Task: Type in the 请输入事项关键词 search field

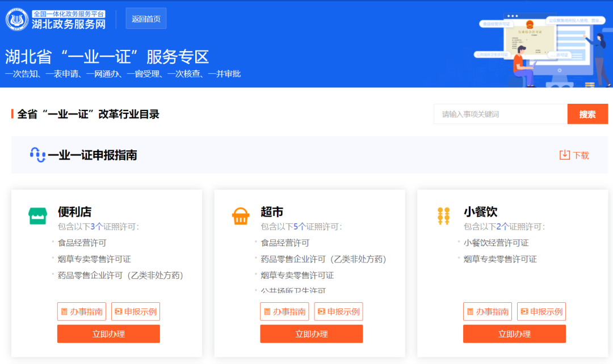Action: (x=500, y=114)
